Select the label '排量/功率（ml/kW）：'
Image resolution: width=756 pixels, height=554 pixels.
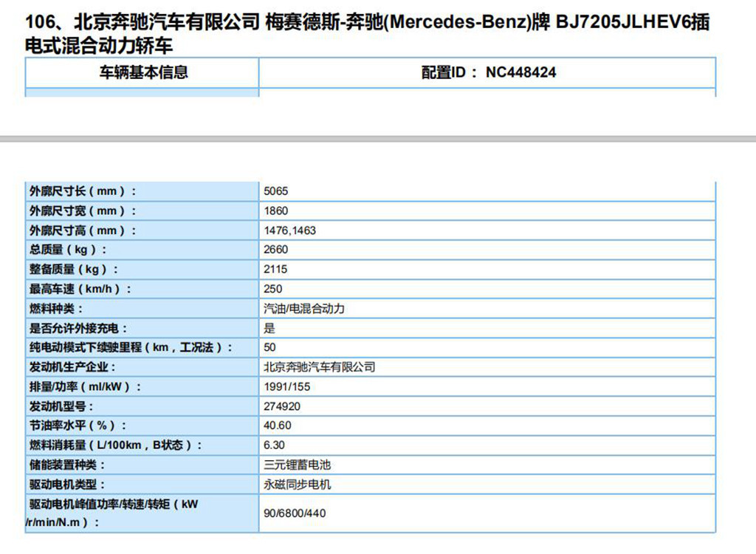(86, 387)
